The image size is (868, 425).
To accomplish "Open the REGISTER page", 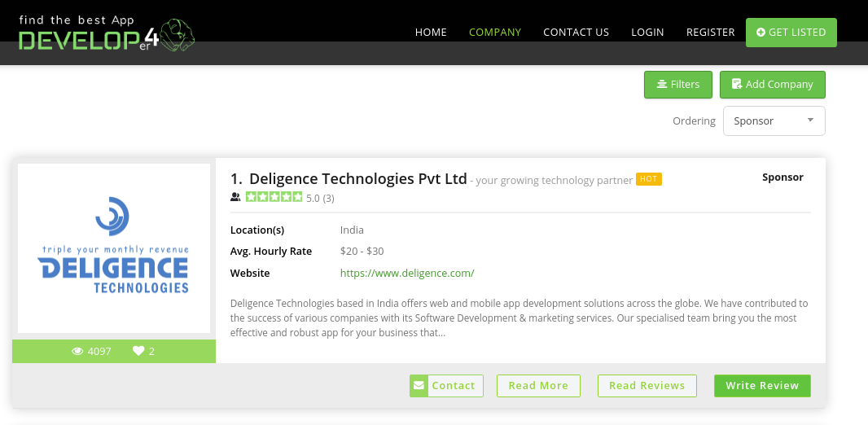I will coord(710,32).
